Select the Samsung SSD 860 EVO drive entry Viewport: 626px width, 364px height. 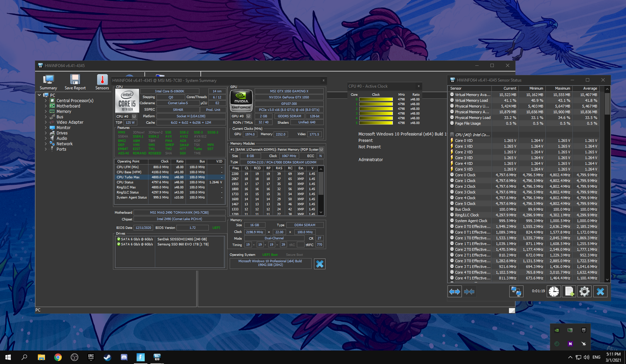click(x=170, y=244)
